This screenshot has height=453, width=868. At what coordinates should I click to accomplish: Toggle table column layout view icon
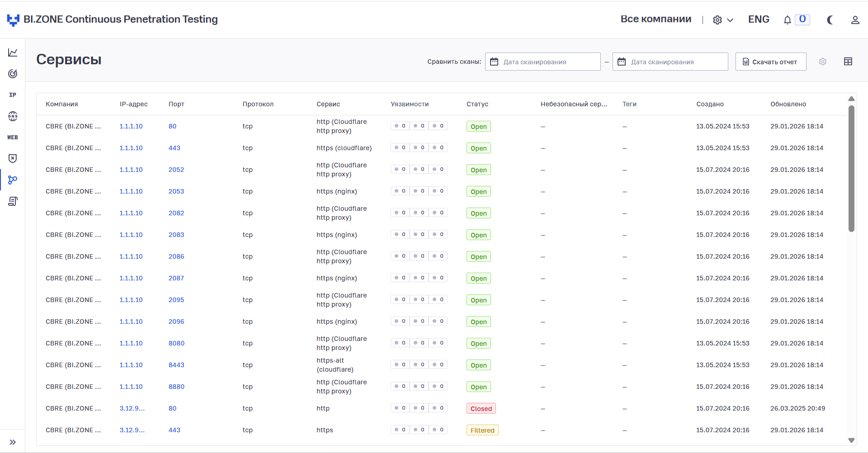[x=848, y=61]
